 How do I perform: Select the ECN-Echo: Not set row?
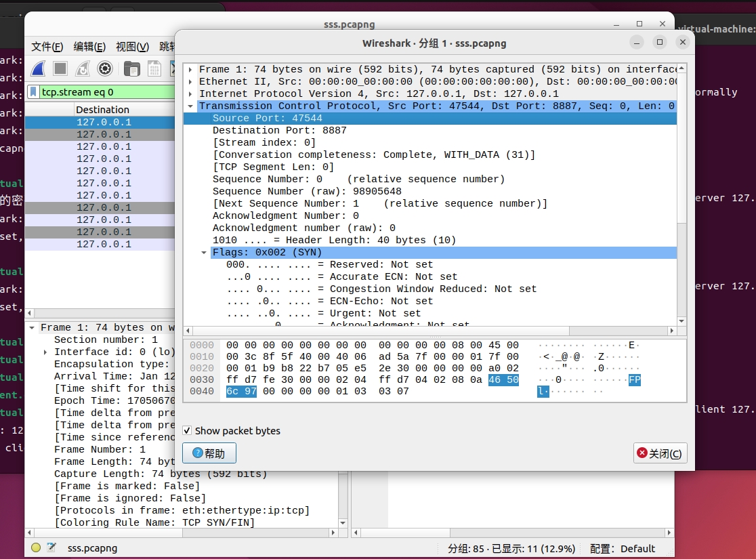[x=430, y=301]
